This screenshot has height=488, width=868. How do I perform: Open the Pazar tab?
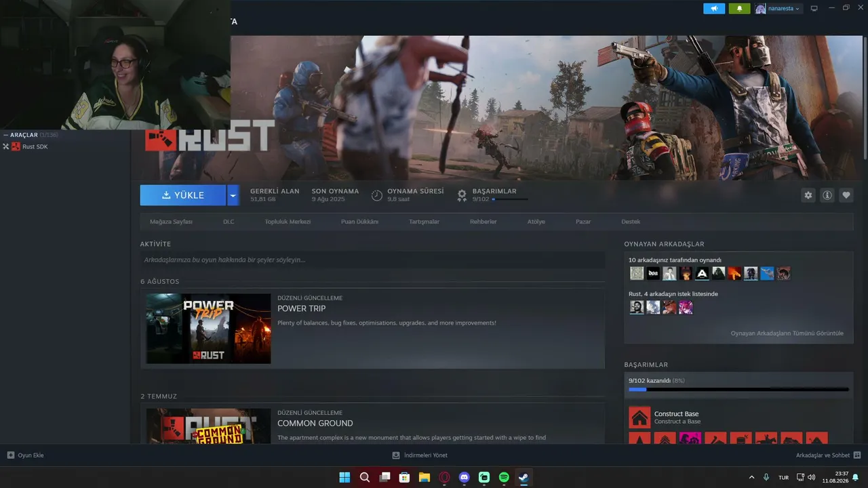[583, 222]
